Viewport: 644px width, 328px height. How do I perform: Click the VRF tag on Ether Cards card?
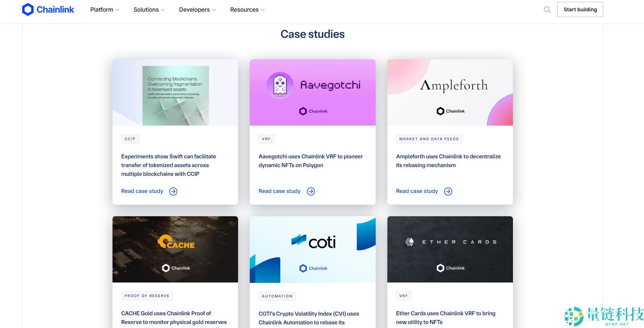pos(403,296)
